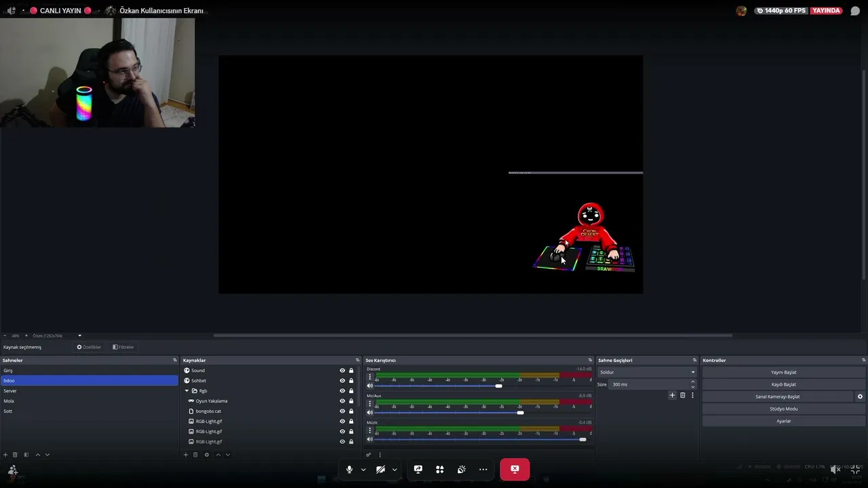Unlock the Sohbet source lock
This screenshot has width=868, height=488.
pyautogui.click(x=351, y=381)
